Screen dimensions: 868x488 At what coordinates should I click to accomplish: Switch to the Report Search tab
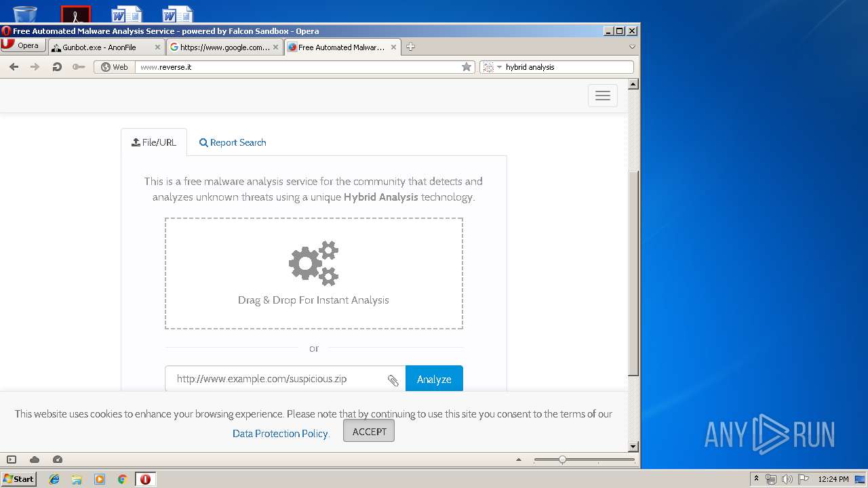tap(233, 142)
